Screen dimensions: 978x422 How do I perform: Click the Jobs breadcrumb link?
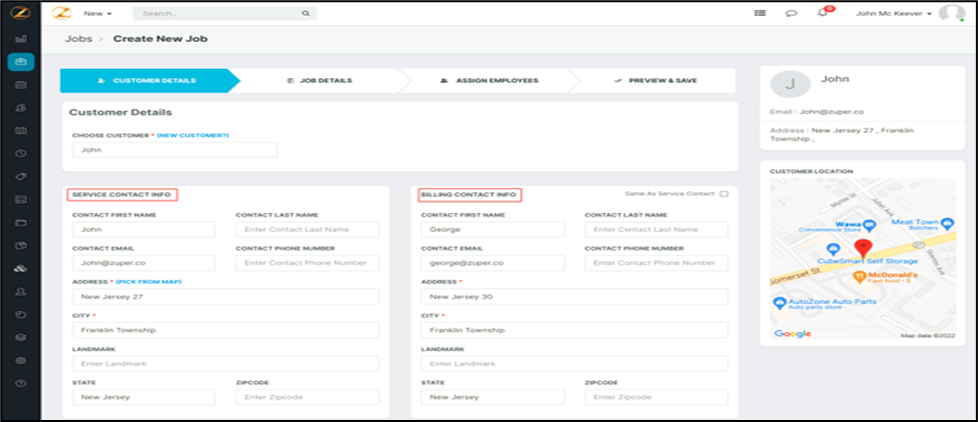(x=78, y=39)
